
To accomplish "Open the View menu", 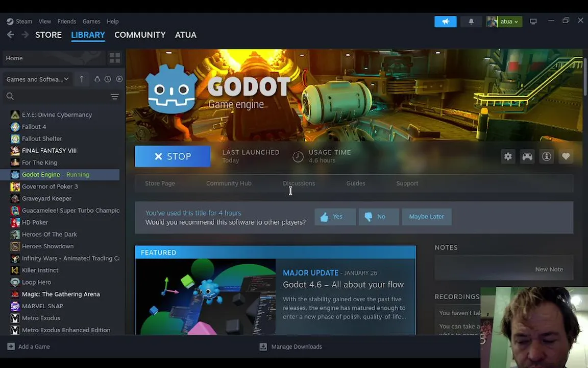I will (x=44, y=21).
